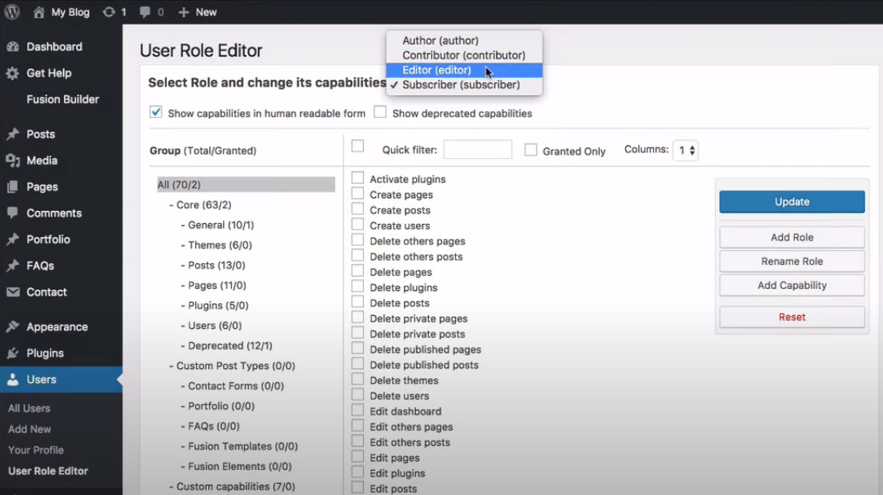Click + New in admin bar
The height and width of the screenshot is (495, 883).
197,12
